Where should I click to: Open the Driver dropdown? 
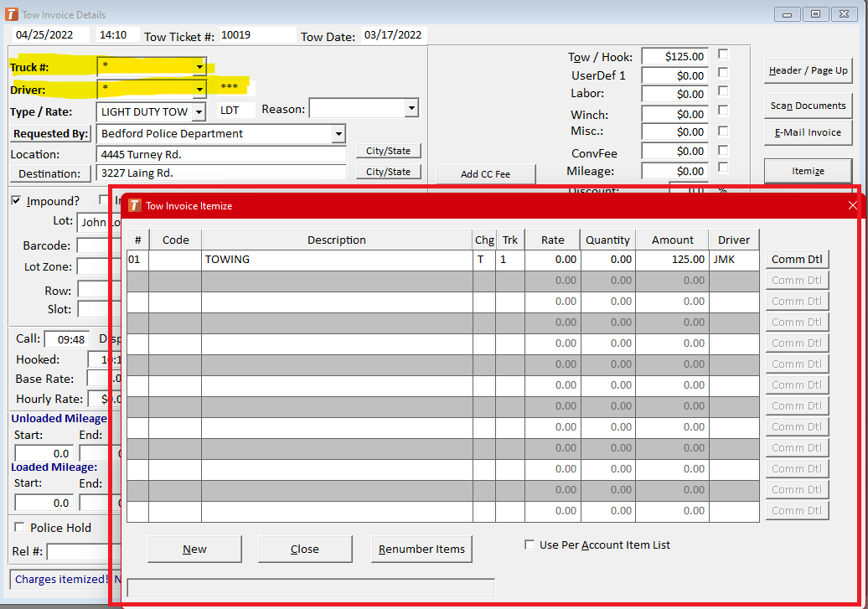(199, 89)
